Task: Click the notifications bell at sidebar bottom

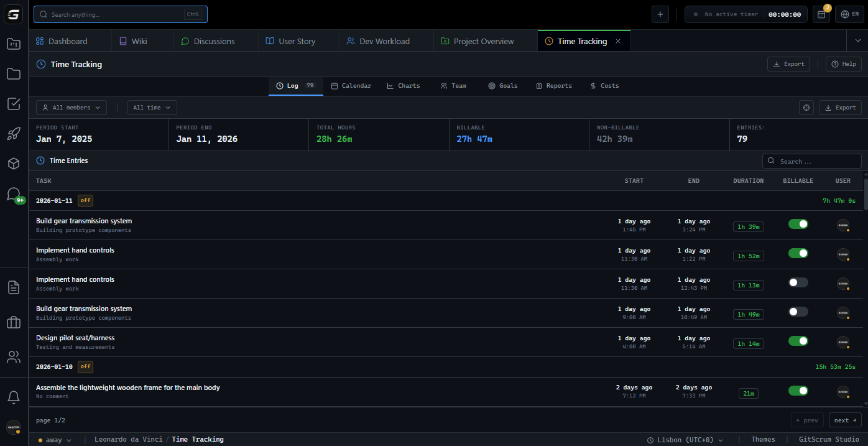Action: click(x=14, y=397)
